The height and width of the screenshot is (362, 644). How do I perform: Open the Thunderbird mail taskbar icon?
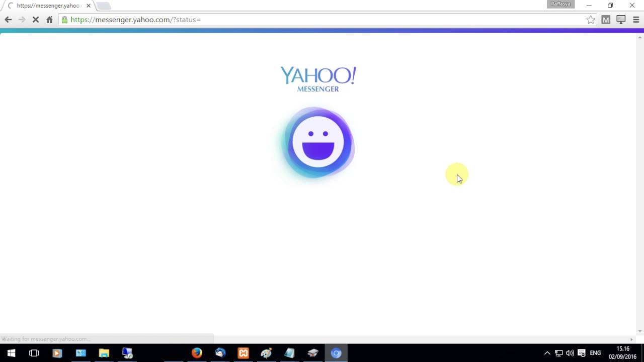click(220, 353)
